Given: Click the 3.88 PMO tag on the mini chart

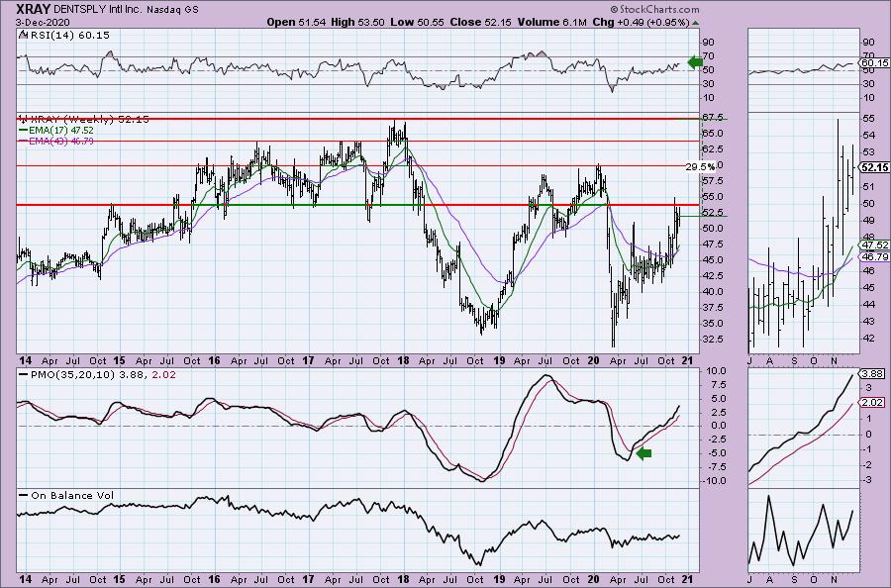Looking at the screenshot, I should tap(872, 374).
